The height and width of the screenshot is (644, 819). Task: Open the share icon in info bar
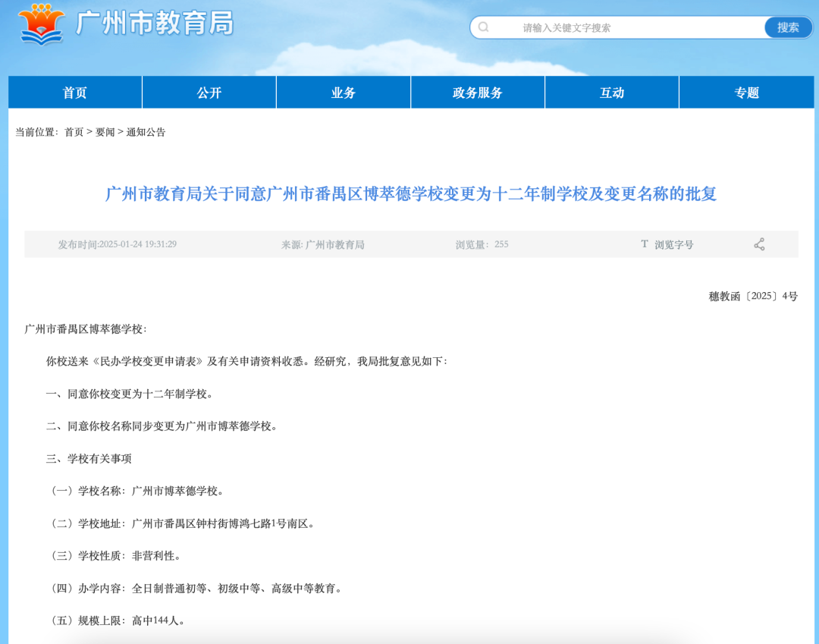coord(759,244)
